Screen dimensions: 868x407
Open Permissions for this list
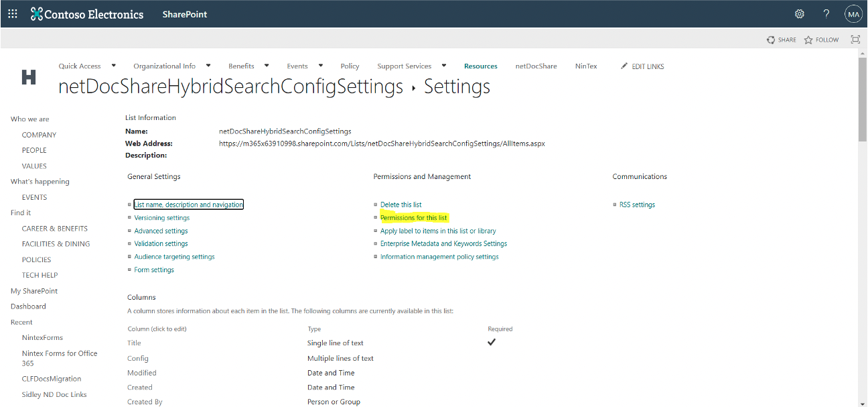414,218
